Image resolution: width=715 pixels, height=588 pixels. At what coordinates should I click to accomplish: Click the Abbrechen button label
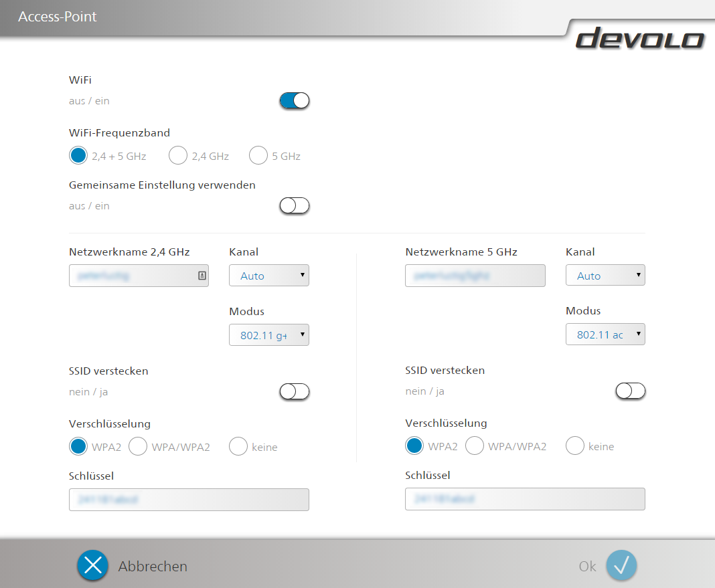point(153,567)
